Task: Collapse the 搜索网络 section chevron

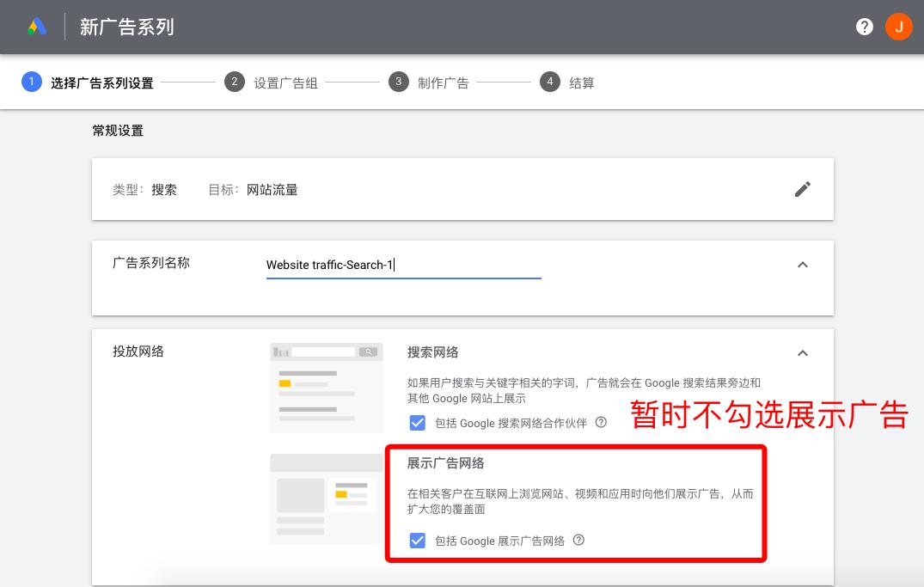Action: tap(803, 353)
